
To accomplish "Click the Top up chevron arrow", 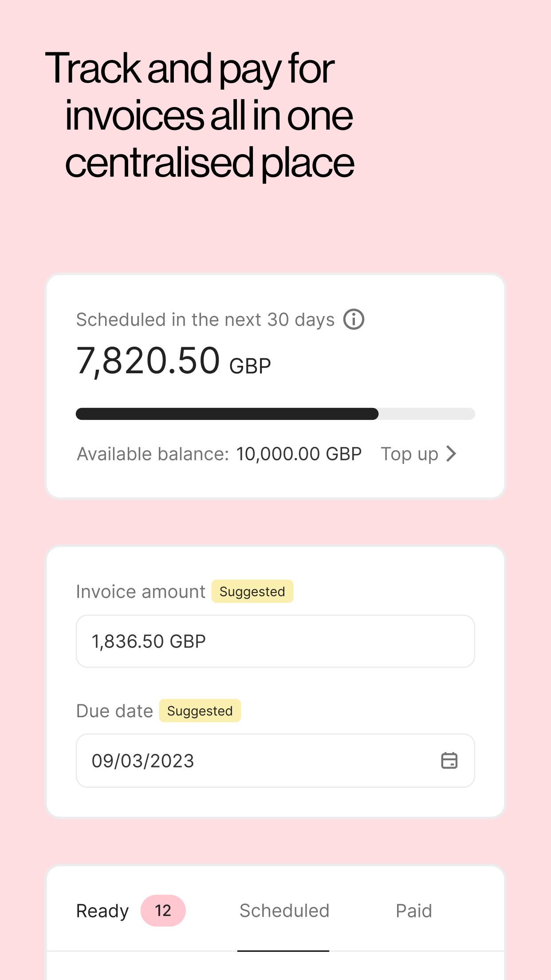I will 451,454.
